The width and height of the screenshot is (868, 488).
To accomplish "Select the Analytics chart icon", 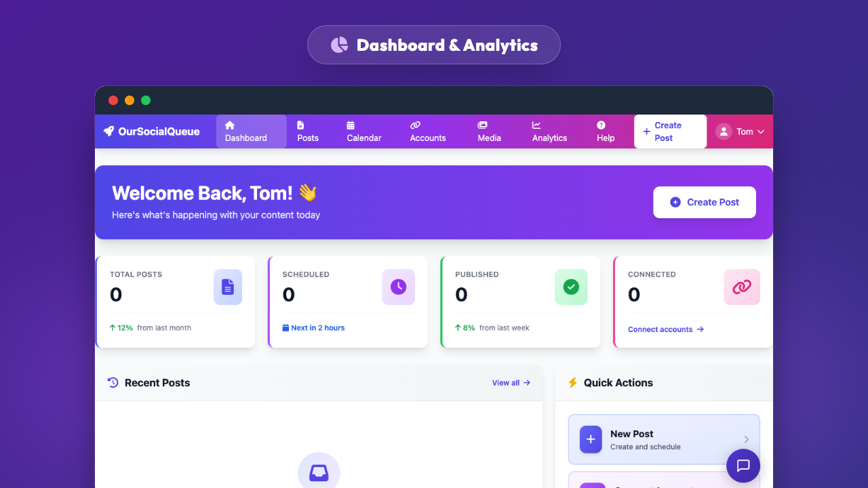I will pyautogui.click(x=536, y=125).
